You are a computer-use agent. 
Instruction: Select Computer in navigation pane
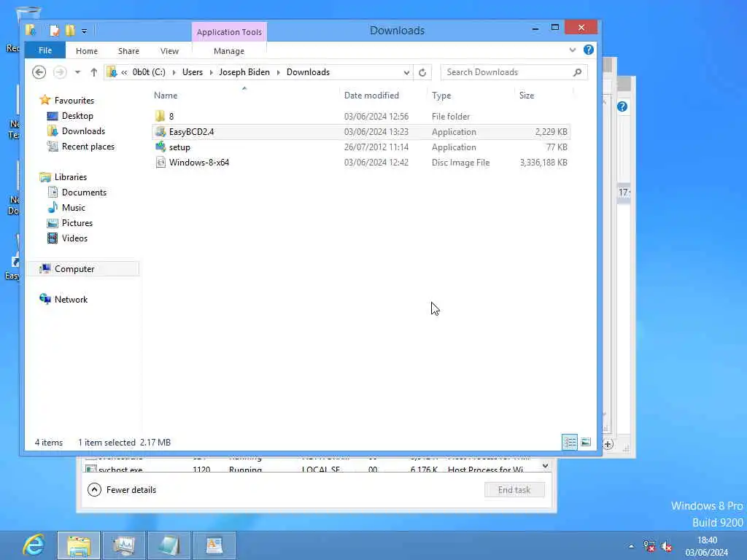click(74, 269)
